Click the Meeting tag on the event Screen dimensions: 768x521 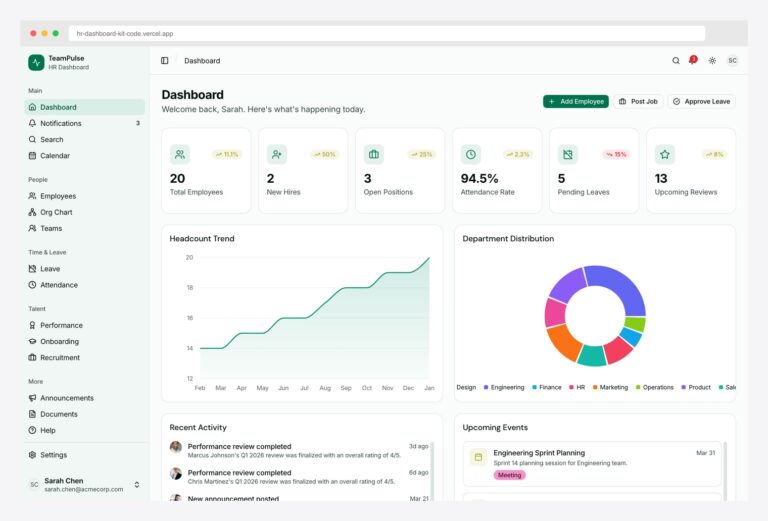[509, 475]
